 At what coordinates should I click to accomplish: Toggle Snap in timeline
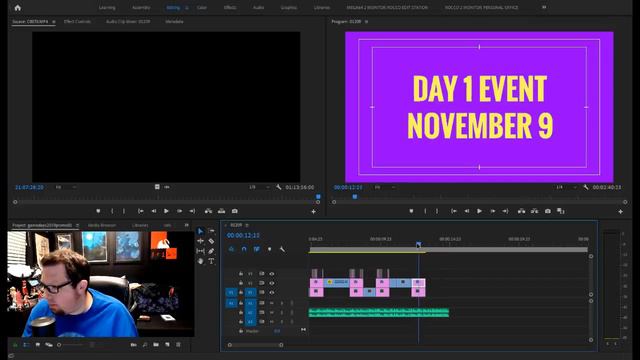pyautogui.click(x=244, y=249)
